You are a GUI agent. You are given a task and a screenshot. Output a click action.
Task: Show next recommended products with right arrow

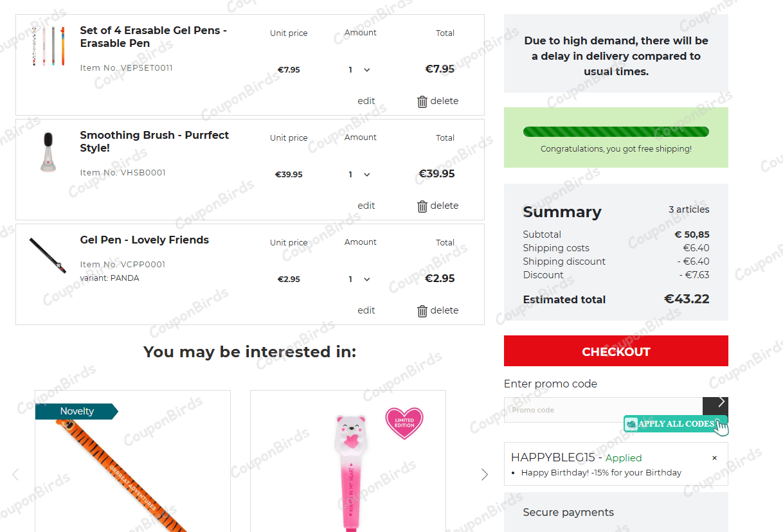[x=485, y=474]
